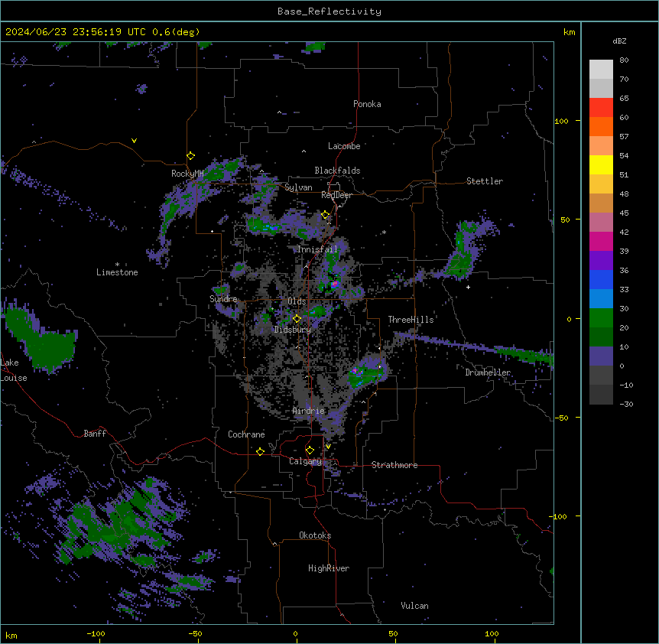Pick the yellow 51-54 dBZ legend swatch
This screenshot has width=659, height=644.
click(601, 164)
